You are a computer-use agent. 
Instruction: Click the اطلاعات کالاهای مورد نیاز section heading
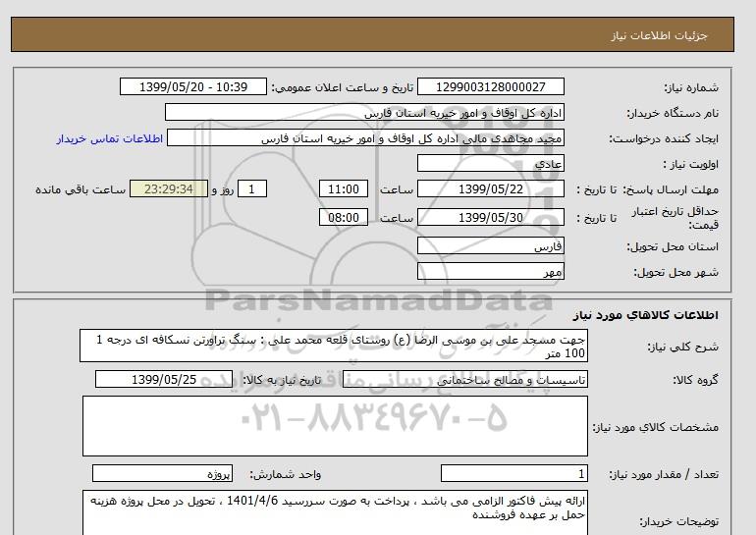tap(646, 315)
